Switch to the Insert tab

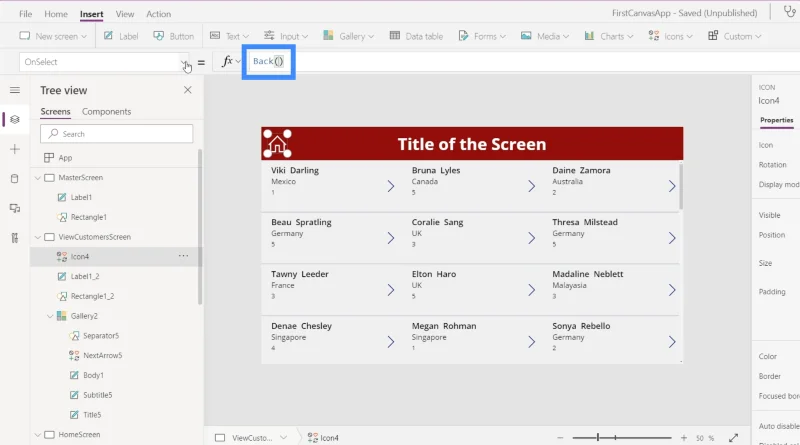[91, 14]
